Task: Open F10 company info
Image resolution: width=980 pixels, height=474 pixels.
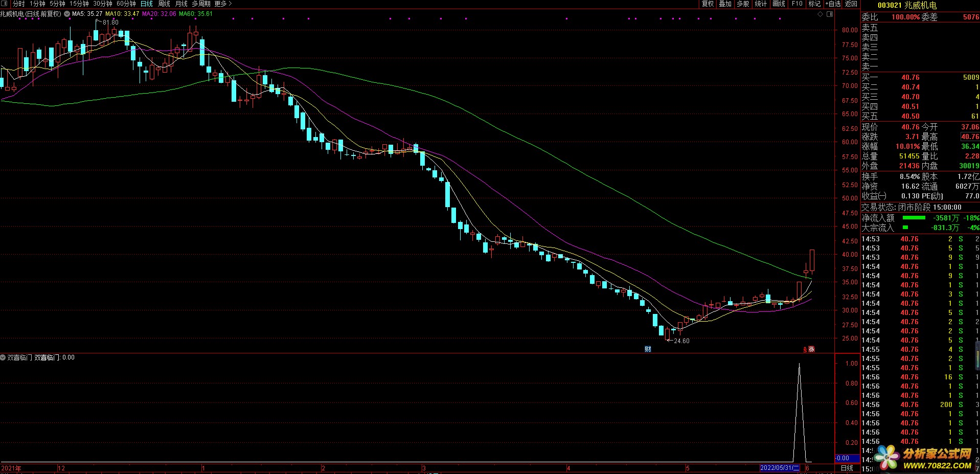Action: [797, 4]
